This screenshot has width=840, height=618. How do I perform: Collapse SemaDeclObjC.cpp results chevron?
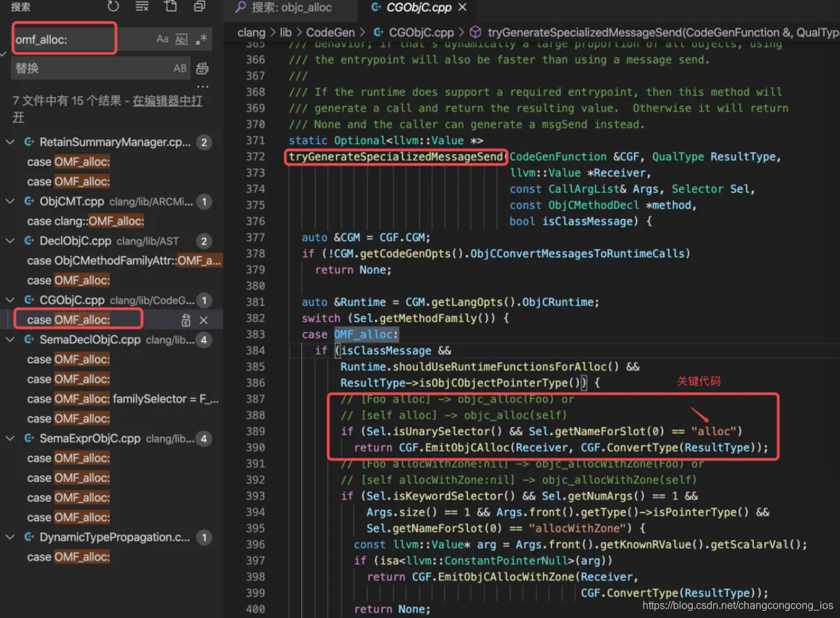coord(11,340)
